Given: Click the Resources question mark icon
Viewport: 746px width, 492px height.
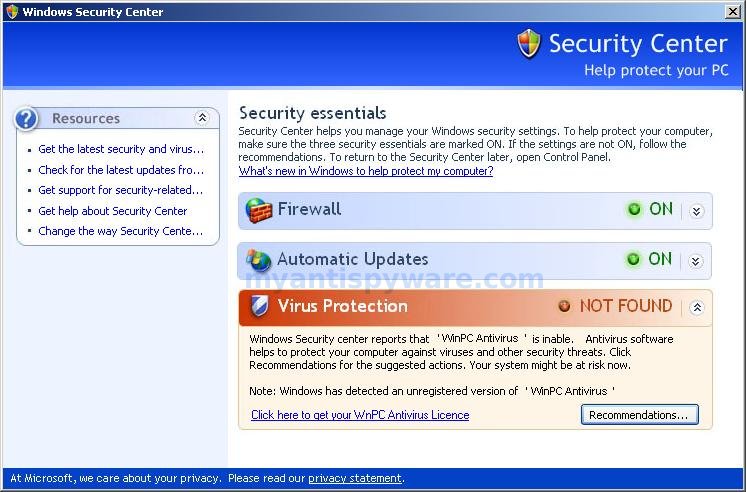Looking at the screenshot, I should (26, 118).
